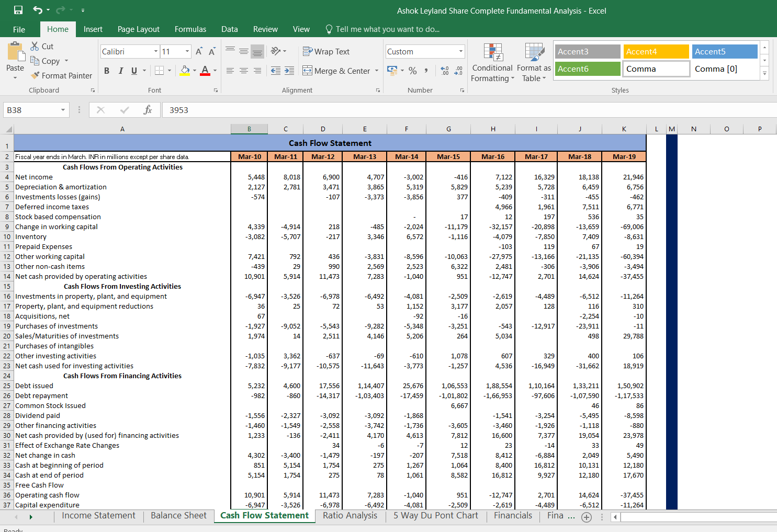The height and width of the screenshot is (532, 777).
Task: Select middle align icon
Action: click(x=244, y=51)
